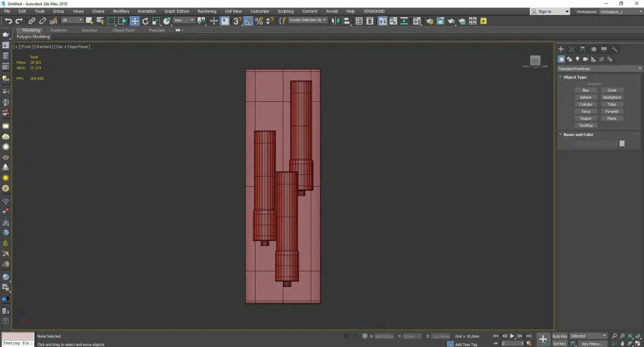Toggle Window/Crossing selection mode

122,21
